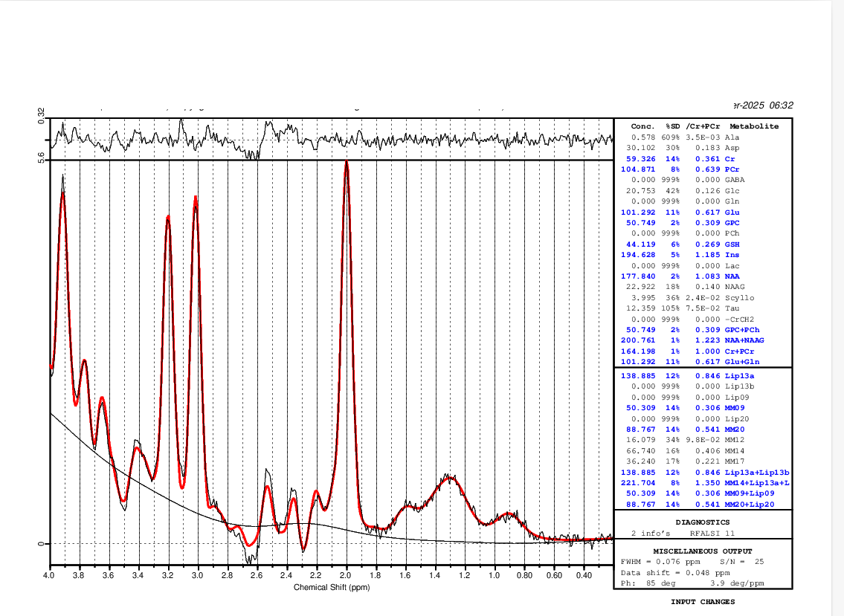This screenshot has width=844, height=616.
Task: Click the DIAGNOSTICS section heading
Action: coord(703,522)
